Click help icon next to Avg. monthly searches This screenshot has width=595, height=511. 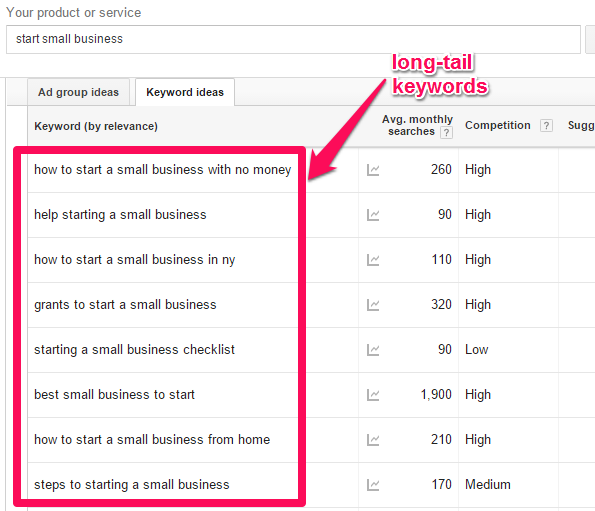tap(446, 132)
